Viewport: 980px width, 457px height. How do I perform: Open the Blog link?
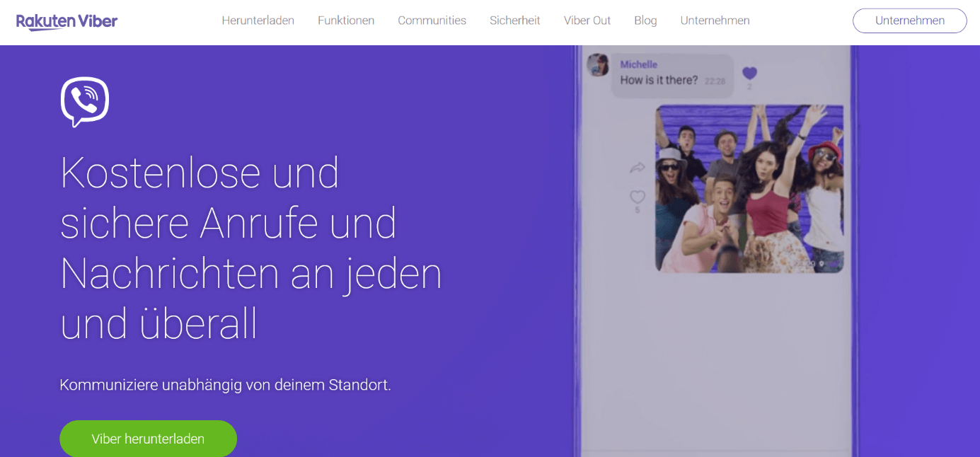(x=645, y=21)
